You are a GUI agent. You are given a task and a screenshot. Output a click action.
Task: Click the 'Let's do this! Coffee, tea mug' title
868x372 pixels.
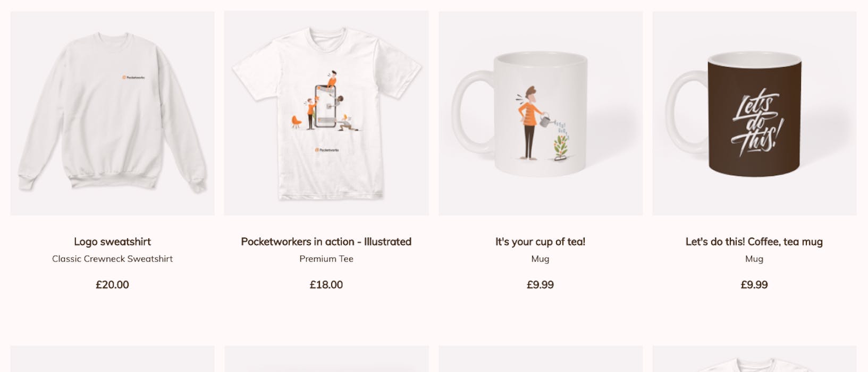point(754,241)
